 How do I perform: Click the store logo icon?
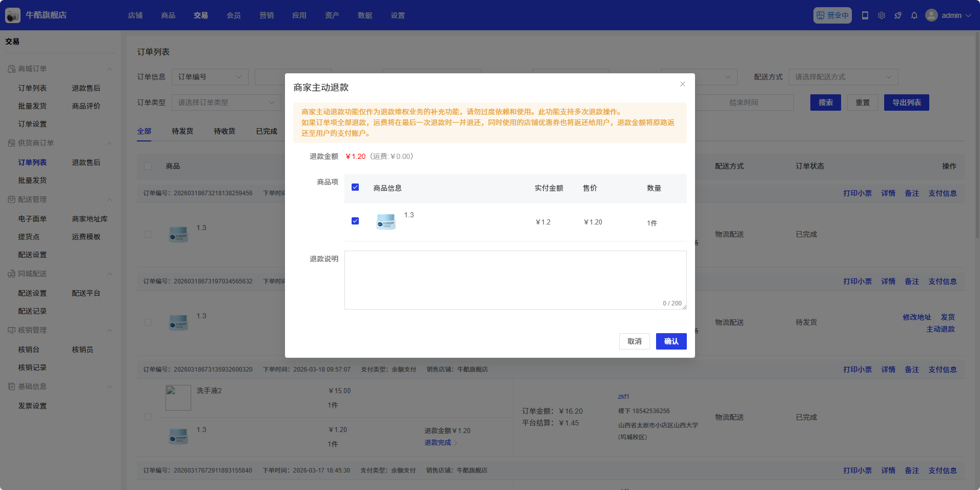pyautogui.click(x=13, y=15)
